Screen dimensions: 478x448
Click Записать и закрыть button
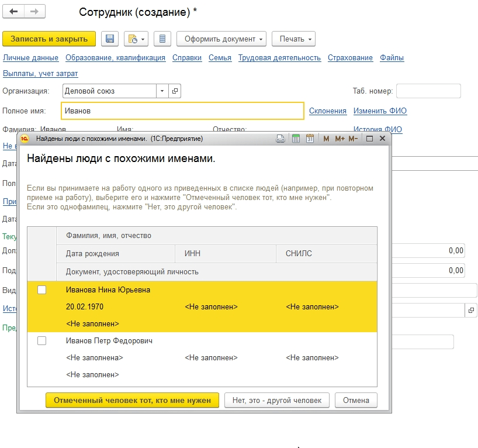point(49,39)
